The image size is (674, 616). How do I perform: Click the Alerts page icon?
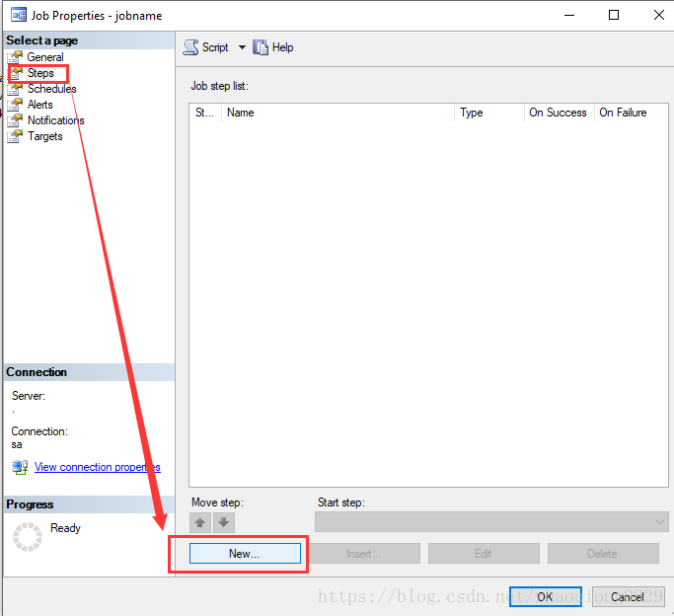[15, 105]
